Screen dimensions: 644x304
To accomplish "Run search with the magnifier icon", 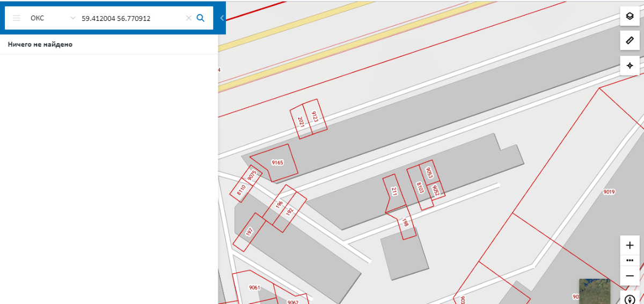I will tap(201, 18).
